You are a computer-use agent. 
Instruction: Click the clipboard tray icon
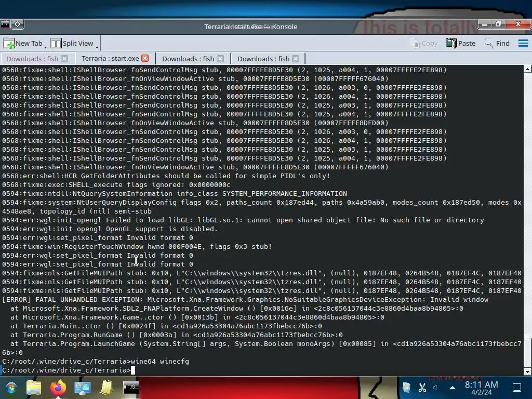point(406,387)
